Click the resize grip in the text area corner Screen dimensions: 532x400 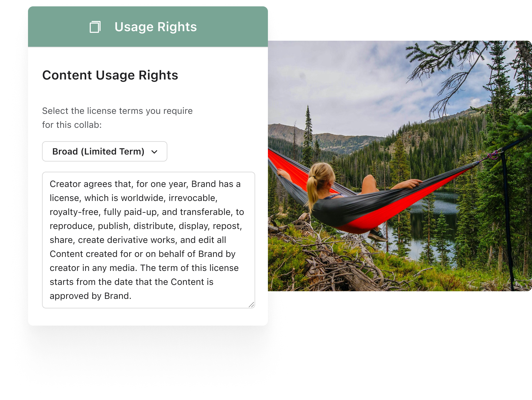pos(251,305)
